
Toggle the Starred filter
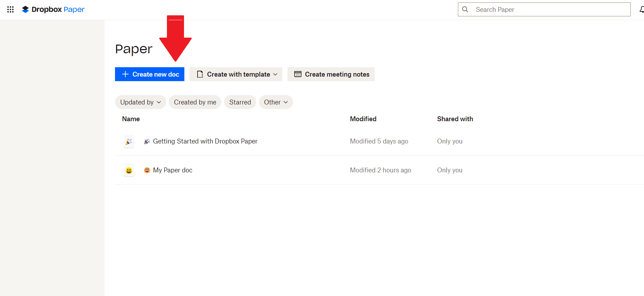tap(240, 102)
